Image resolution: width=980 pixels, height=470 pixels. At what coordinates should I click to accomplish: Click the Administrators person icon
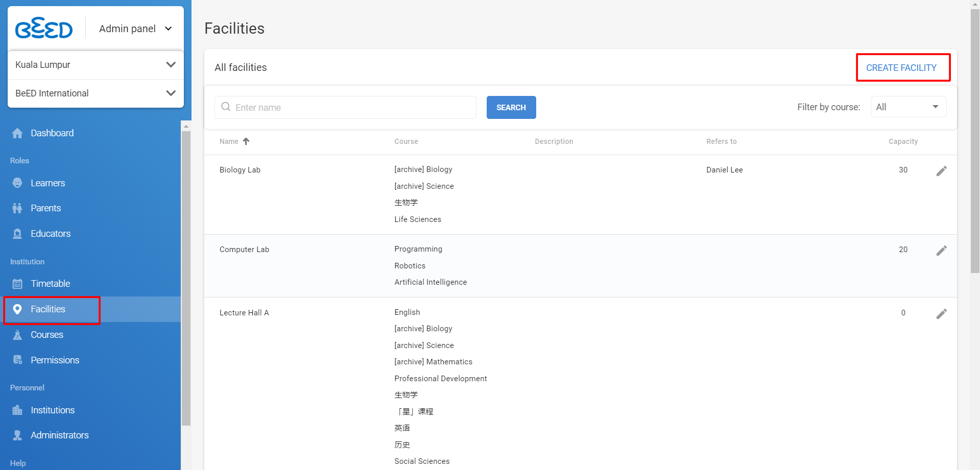click(17, 435)
